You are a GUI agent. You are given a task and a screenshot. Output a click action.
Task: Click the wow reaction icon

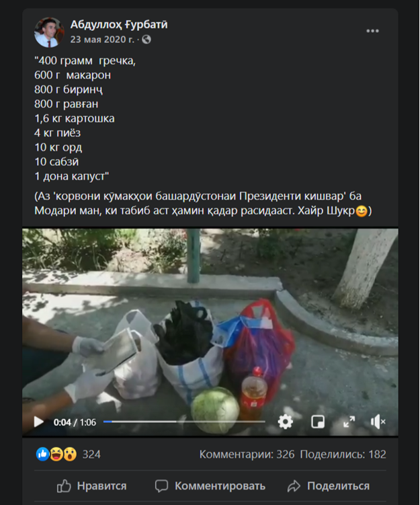(x=70, y=454)
